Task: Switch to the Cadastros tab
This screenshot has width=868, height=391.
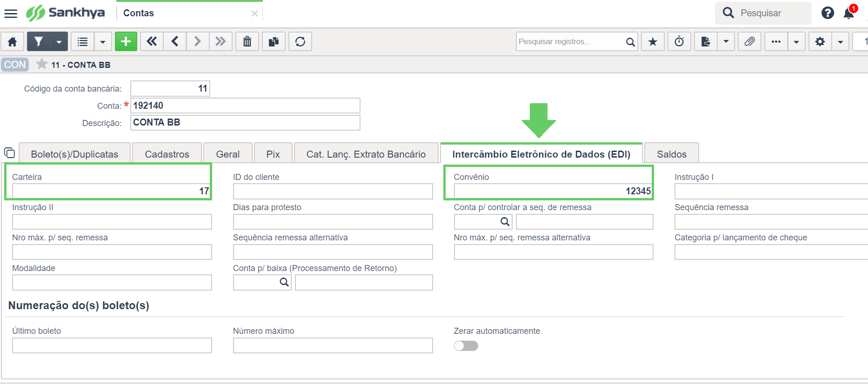Action: pos(167,154)
